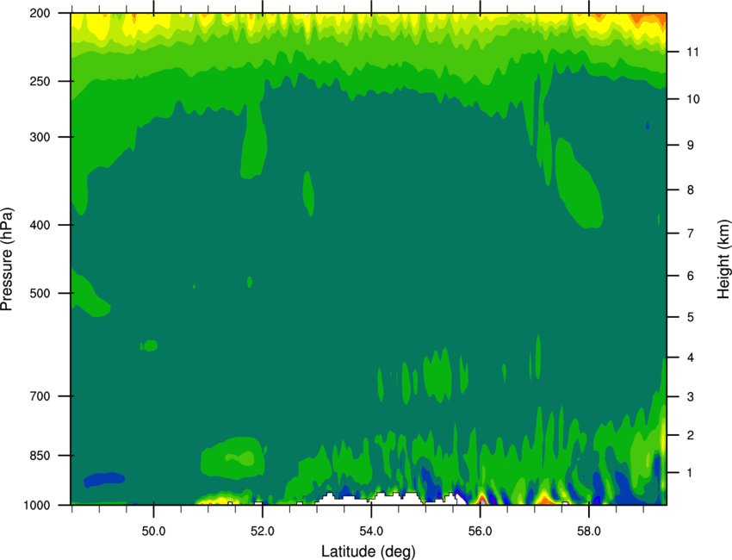The width and height of the screenshot is (732, 560).
Task: Click the 700 pressure tick label
Action: click(40, 396)
